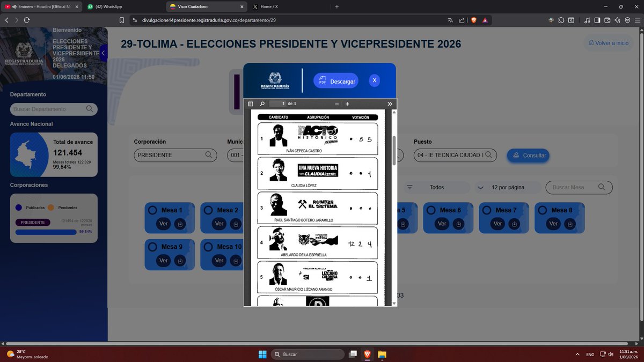
Task: Click the PDF scrollbar down arrow
Action: point(394,303)
